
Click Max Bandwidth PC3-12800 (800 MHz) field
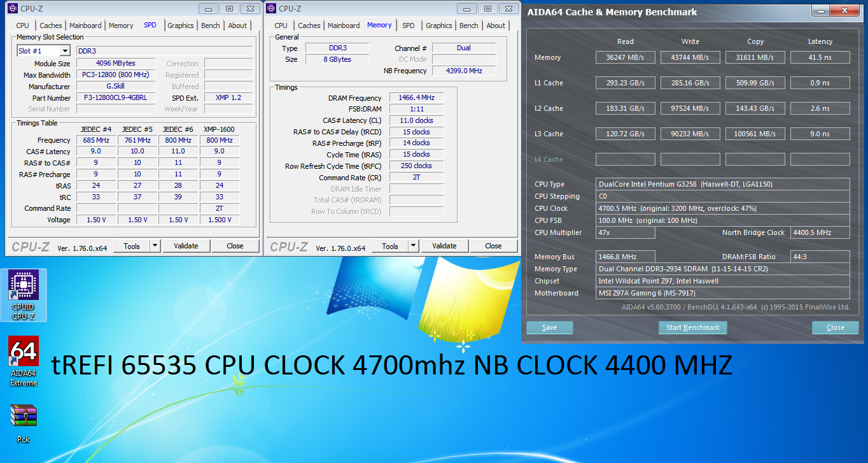(115, 75)
